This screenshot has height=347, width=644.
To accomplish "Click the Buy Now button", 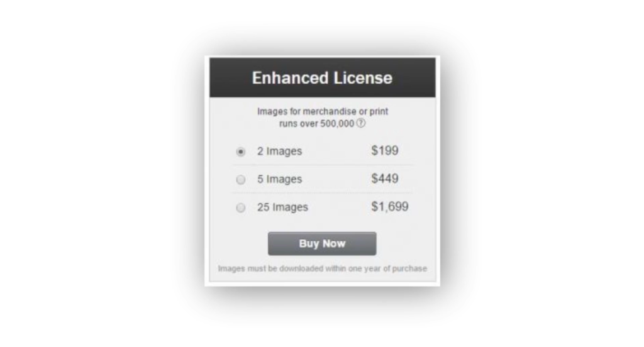I will pyautogui.click(x=322, y=243).
